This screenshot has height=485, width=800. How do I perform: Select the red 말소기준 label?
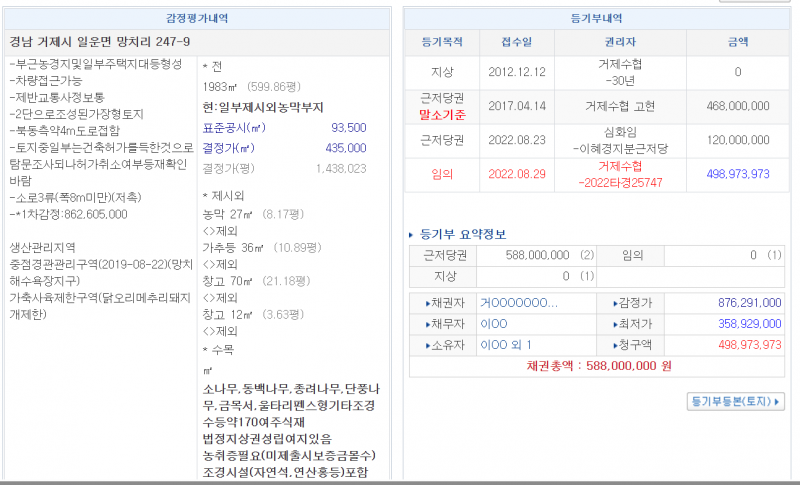point(441,115)
